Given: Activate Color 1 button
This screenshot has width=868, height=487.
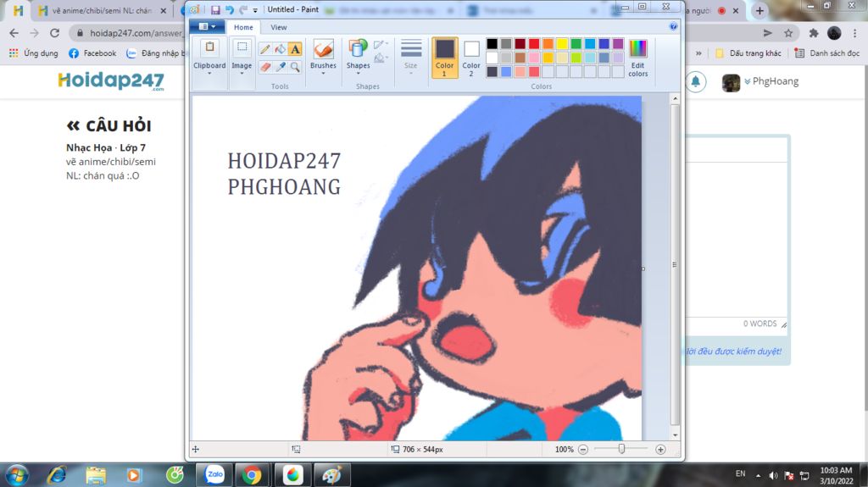Looking at the screenshot, I should (444, 58).
